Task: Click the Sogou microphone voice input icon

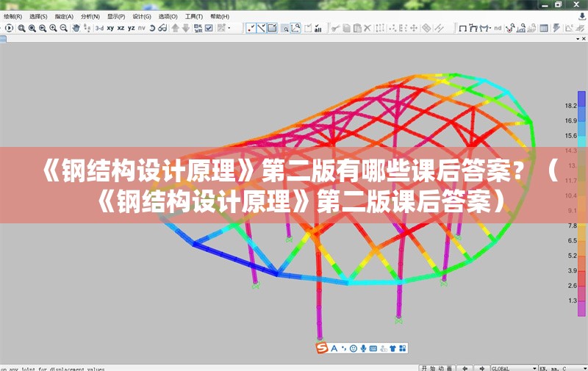Action: (x=363, y=348)
